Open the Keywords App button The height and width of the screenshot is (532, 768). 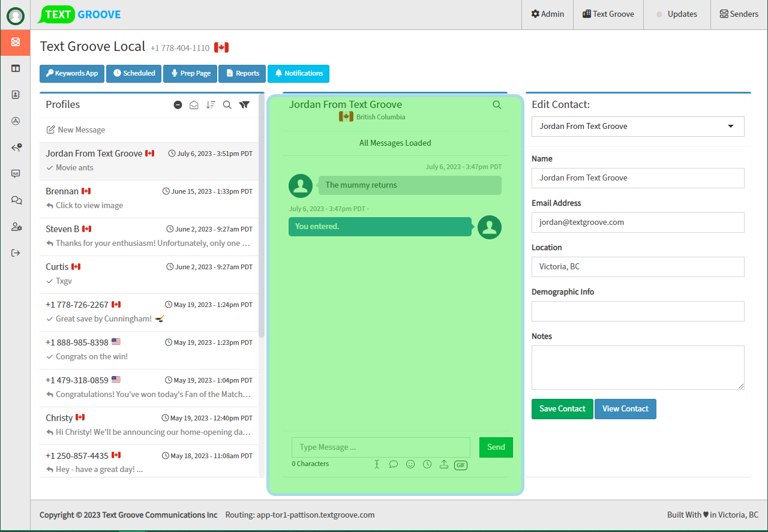click(x=72, y=73)
